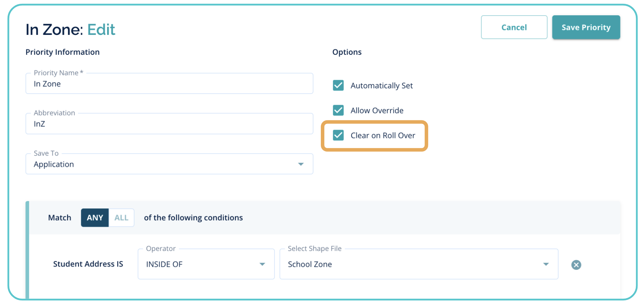Click the Clear on Roll Over label

383,136
